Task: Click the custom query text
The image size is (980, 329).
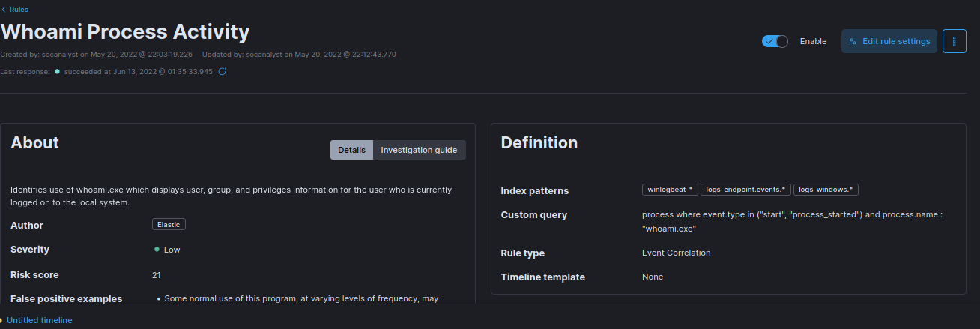Action: 792,221
